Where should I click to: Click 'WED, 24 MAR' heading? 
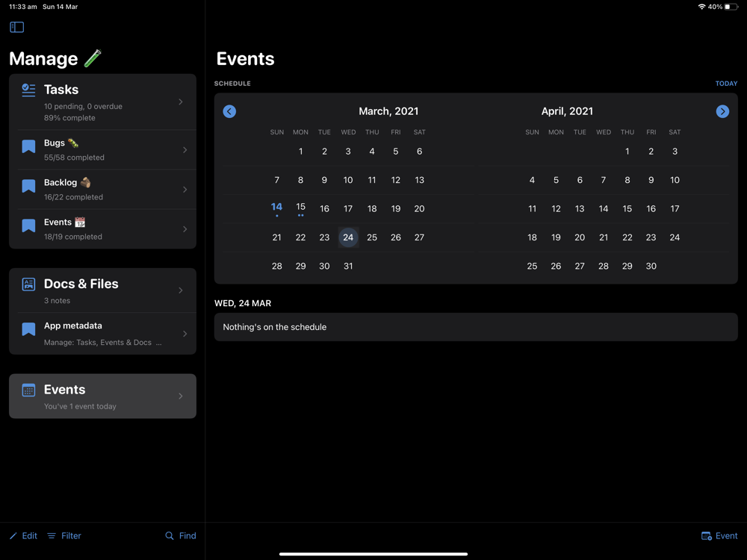243,303
